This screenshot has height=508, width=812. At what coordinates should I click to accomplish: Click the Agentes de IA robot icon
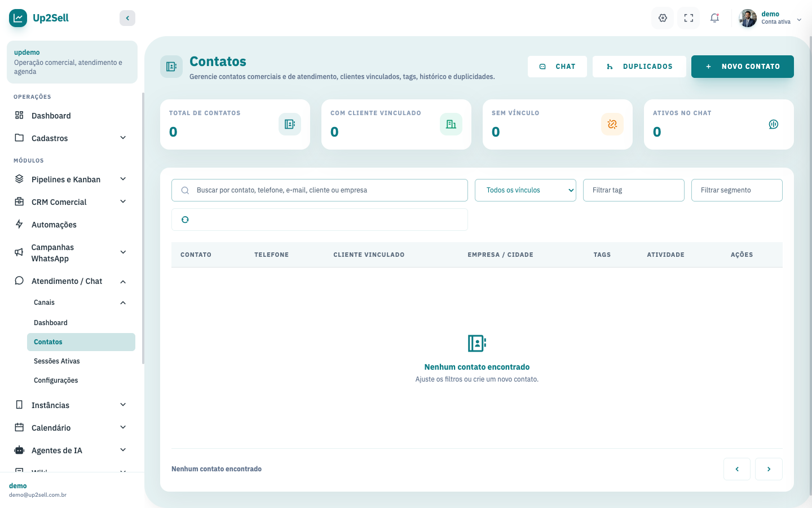click(19, 450)
